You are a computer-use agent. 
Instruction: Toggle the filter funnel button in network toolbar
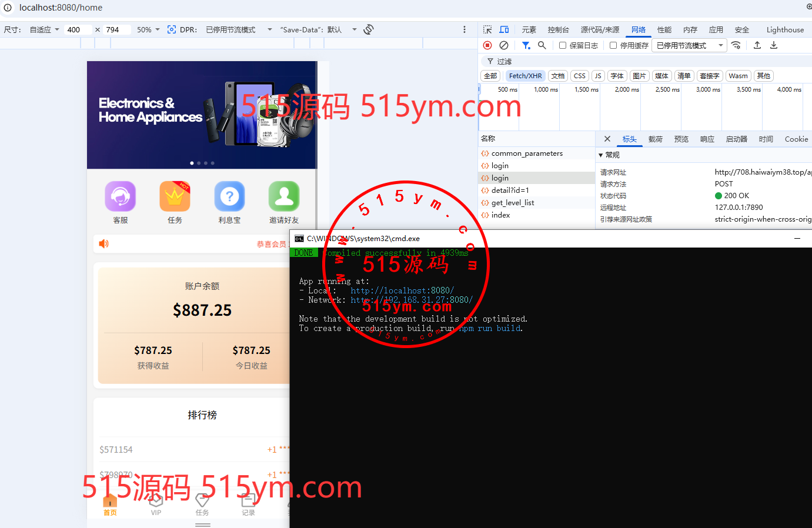pos(526,45)
